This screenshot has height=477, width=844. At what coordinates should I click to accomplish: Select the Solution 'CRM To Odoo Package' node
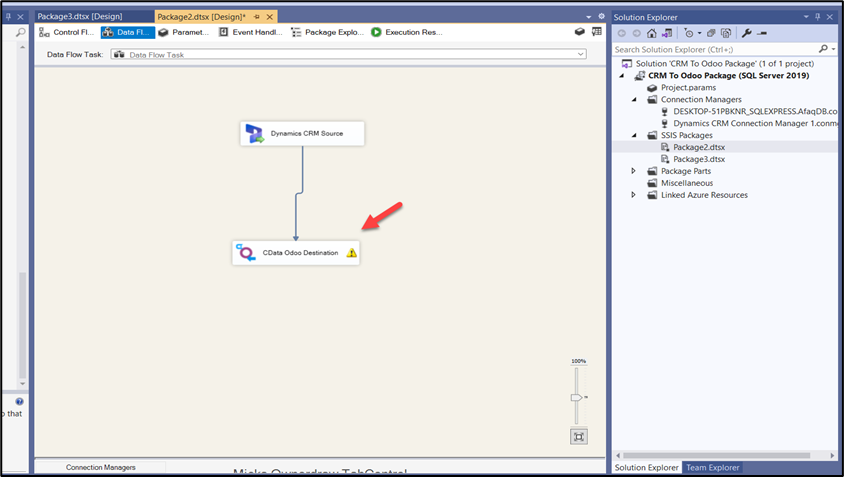point(725,64)
